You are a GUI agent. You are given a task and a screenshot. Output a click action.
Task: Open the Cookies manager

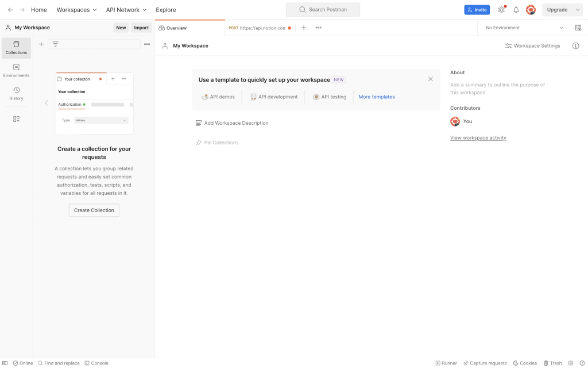(525, 363)
